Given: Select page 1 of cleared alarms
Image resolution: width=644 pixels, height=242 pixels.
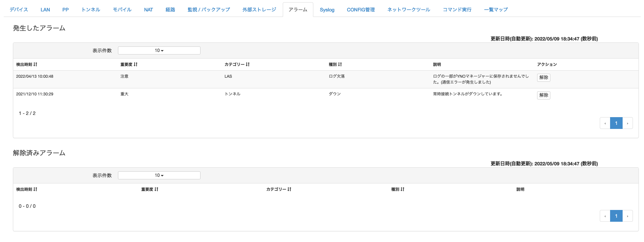Looking at the screenshot, I should pos(616,216).
